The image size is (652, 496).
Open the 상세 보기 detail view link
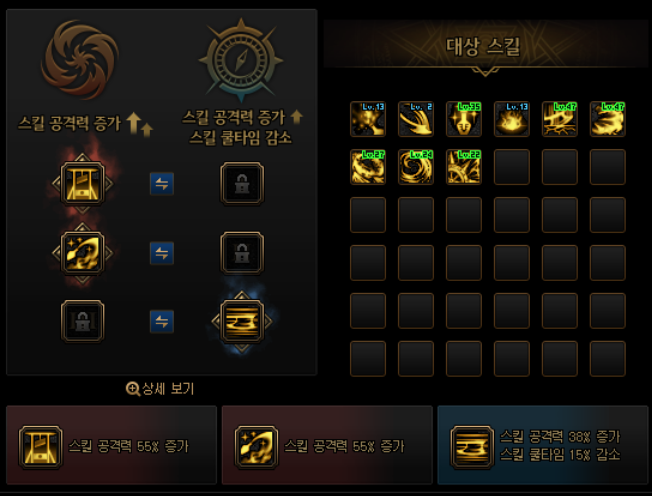tap(160, 389)
